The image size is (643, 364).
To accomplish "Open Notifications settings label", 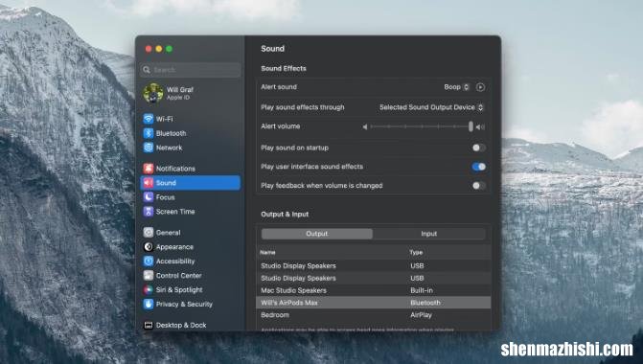I will pyautogui.click(x=175, y=169).
